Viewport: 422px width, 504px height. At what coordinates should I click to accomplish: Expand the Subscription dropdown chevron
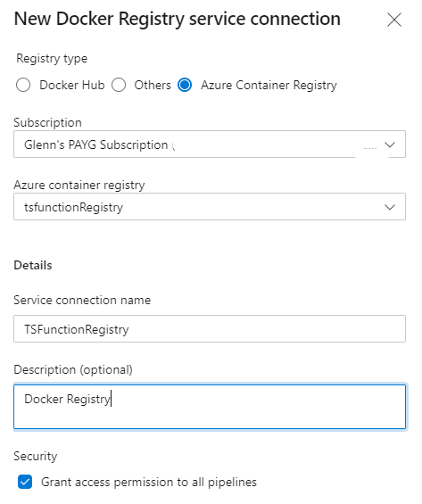click(x=390, y=145)
